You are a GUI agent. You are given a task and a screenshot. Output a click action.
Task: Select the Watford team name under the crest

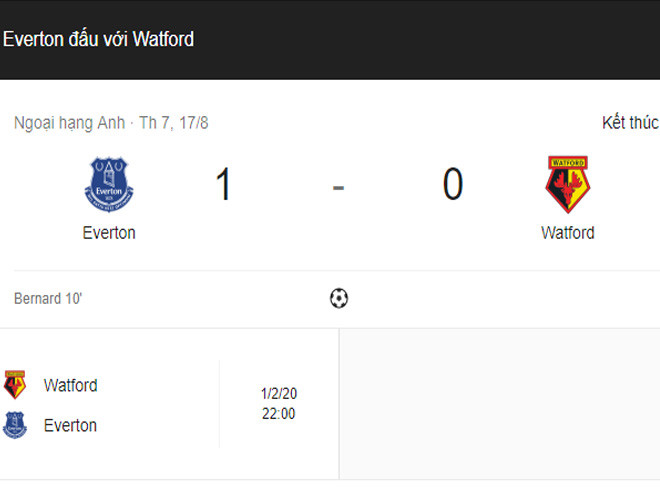pos(567,233)
